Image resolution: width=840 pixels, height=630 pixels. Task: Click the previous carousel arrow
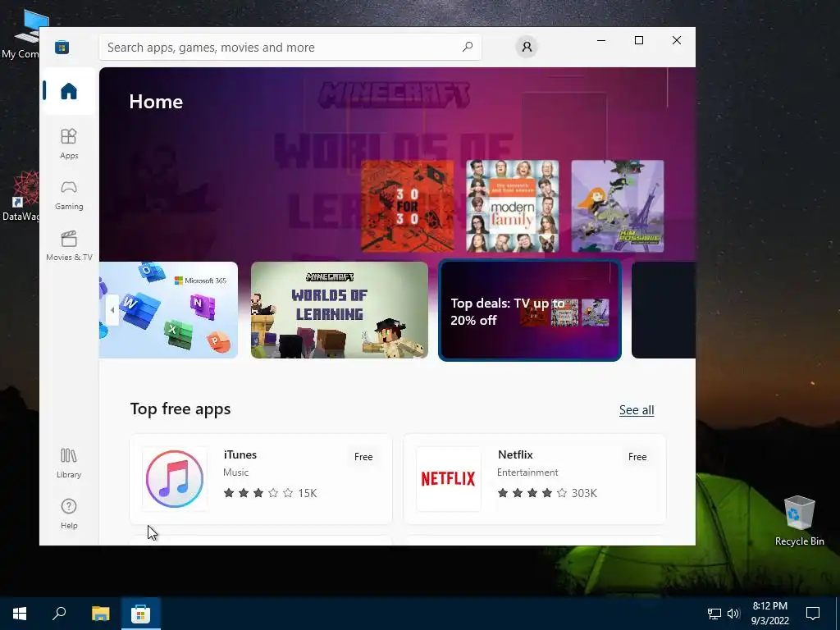(x=112, y=310)
